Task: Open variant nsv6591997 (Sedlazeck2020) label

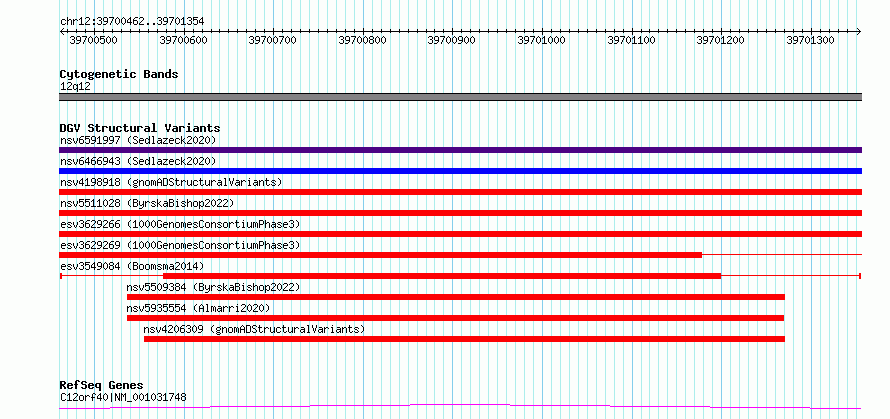Action: (138, 140)
